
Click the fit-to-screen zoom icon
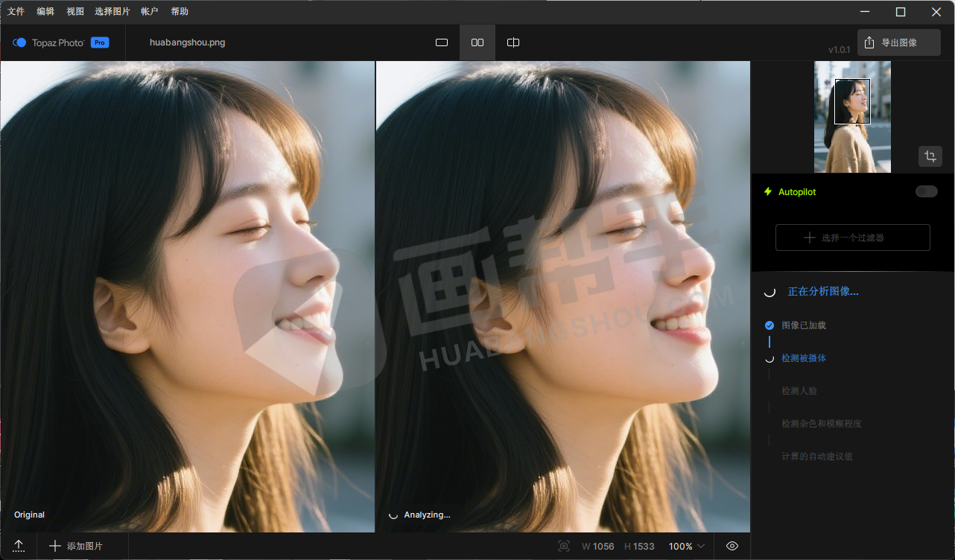(x=564, y=546)
